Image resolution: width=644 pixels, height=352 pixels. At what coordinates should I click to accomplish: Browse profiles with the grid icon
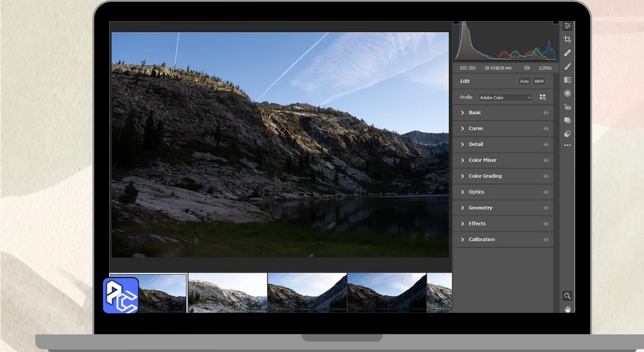click(542, 98)
